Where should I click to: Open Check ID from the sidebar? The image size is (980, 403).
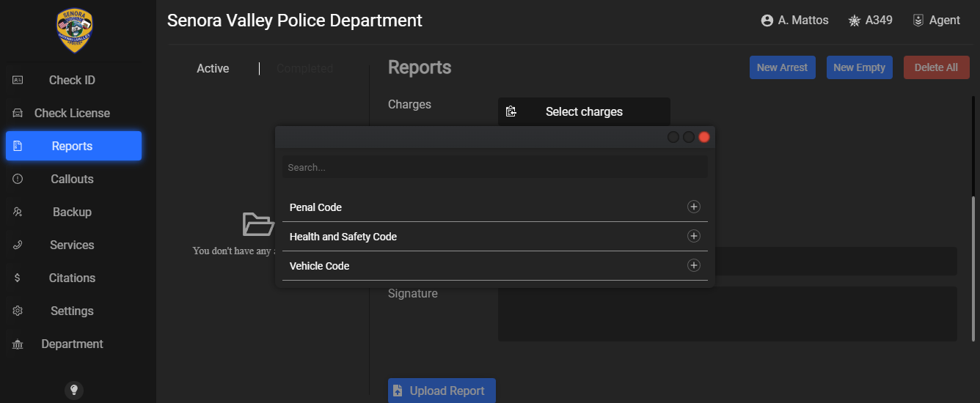point(72,80)
